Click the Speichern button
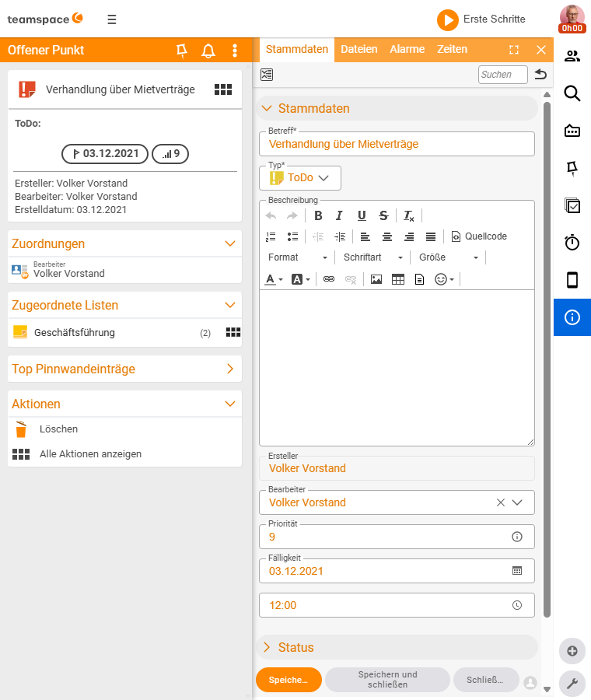This screenshot has width=591, height=700. (x=289, y=680)
